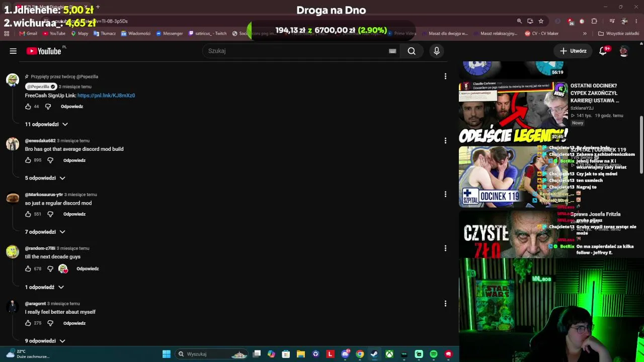Open the 'ODEJŚCIE LEGENDY' video thumbnail
The image size is (644, 362).
tap(513, 112)
